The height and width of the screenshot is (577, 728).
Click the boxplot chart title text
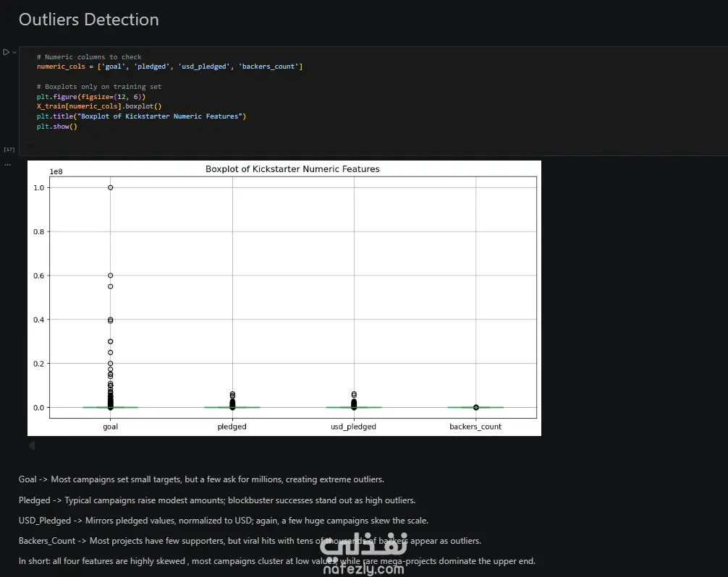coord(292,169)
